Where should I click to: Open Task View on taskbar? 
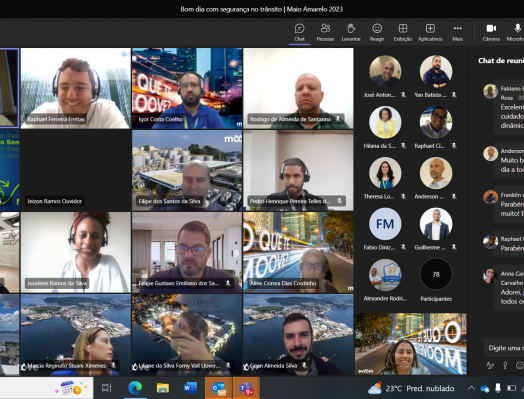107,388
